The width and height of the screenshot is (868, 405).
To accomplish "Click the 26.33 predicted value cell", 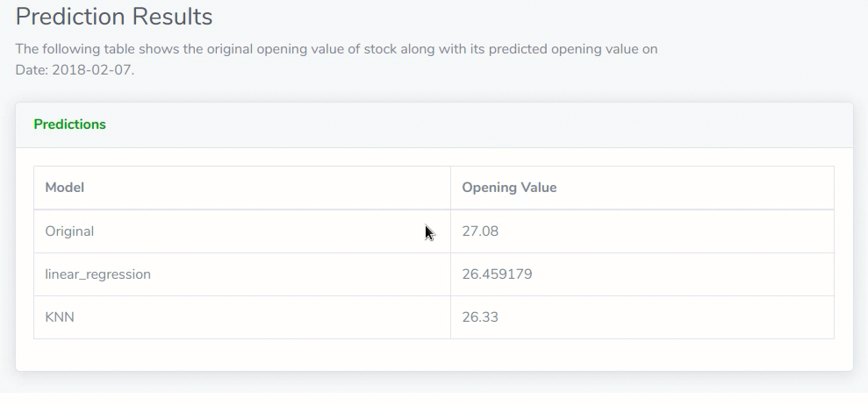I will (x=480, y=317).
